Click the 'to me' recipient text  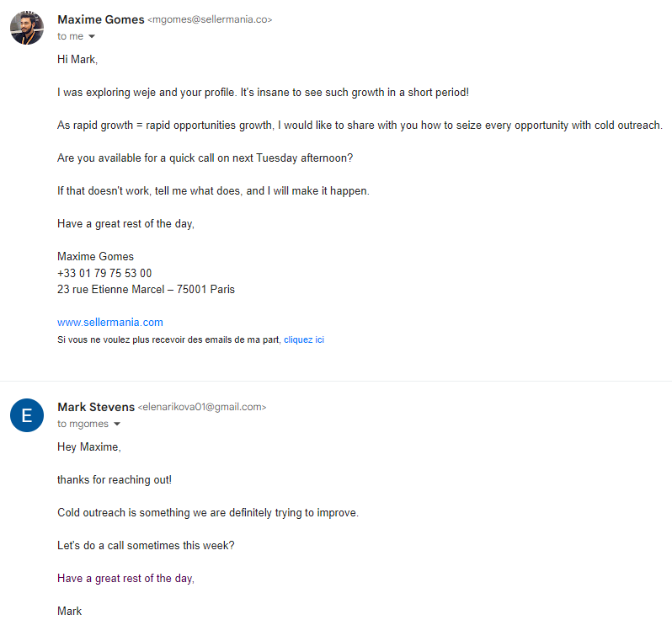(70, 36)
